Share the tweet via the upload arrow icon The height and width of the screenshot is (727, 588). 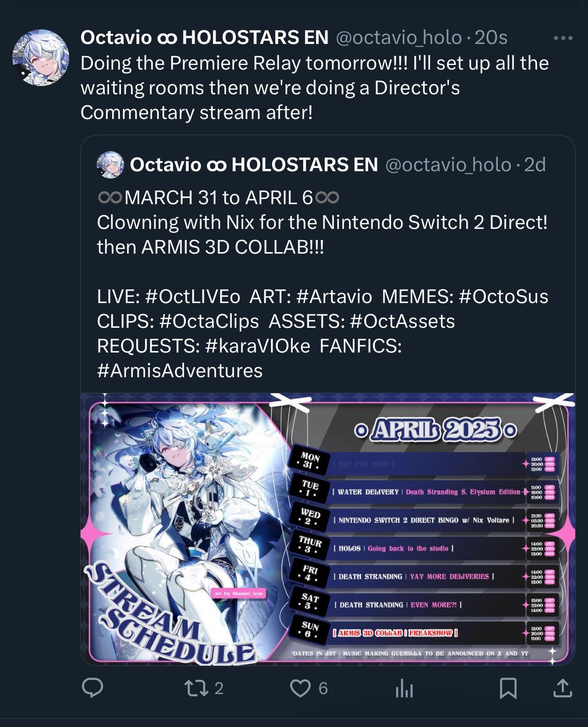click(x=562, y=688)
